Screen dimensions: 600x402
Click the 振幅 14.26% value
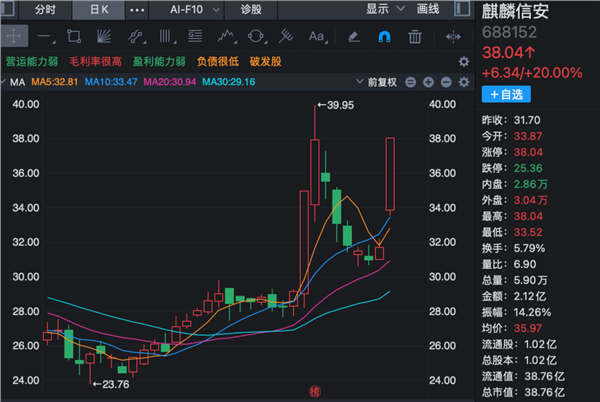pyautogui.click(x=532, y=312)
